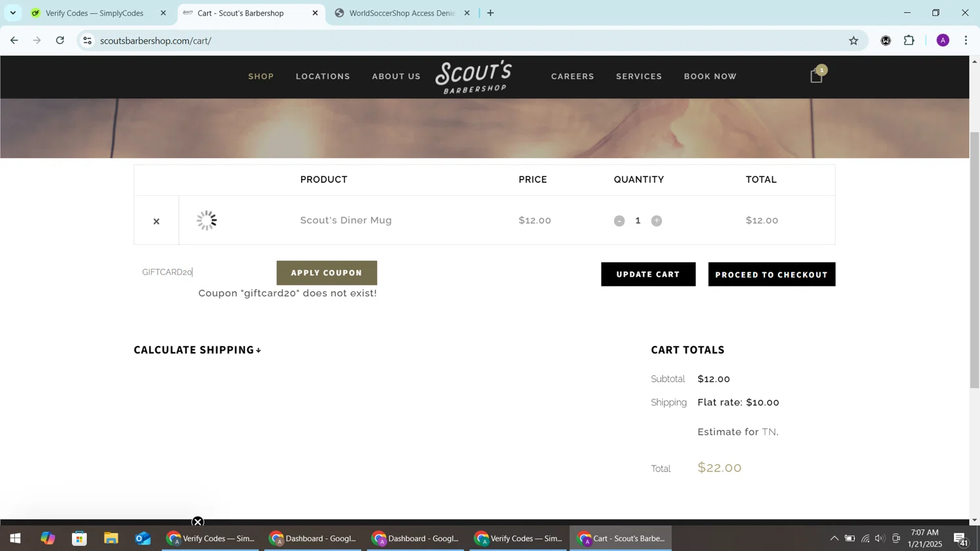Open the CAREERS page

click(573, 76)
